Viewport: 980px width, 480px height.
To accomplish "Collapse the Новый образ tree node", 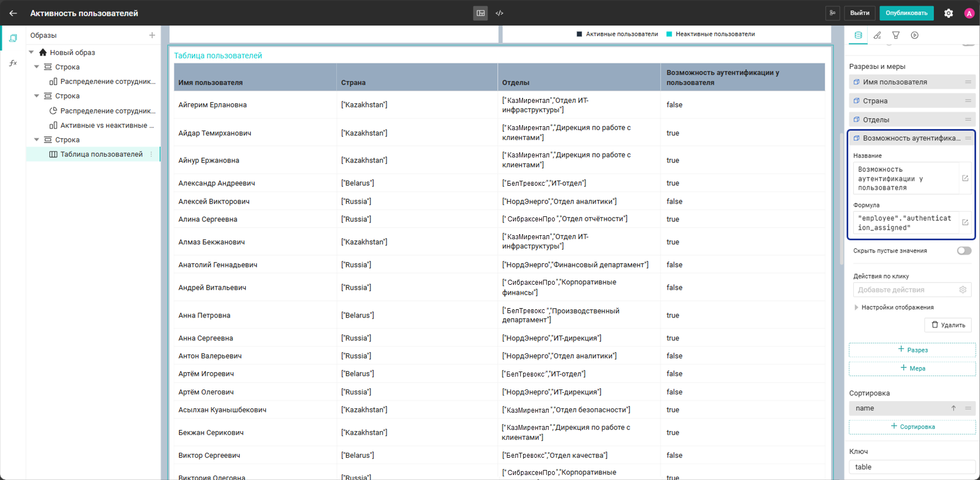I will click(31, 52).
